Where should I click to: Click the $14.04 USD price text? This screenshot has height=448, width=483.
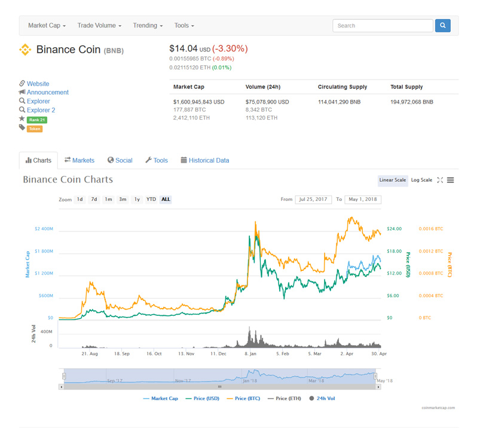pyautogui.click(x=189, y=48)
